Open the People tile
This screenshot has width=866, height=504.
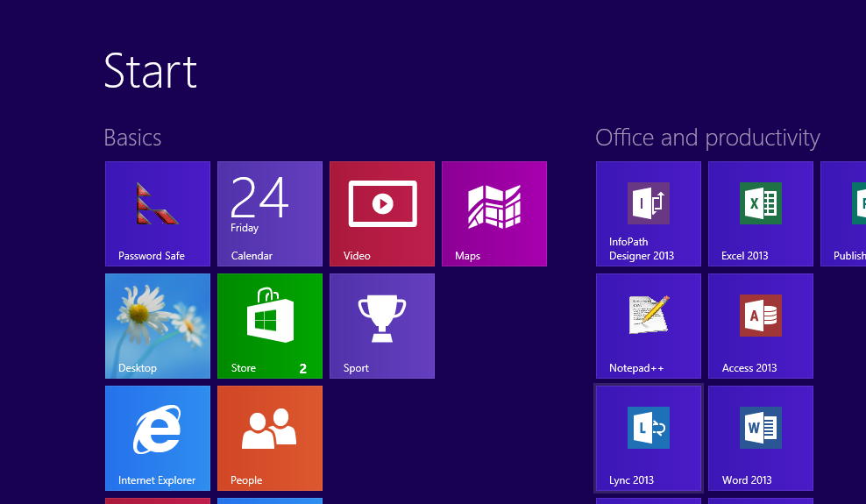[269, 438]
